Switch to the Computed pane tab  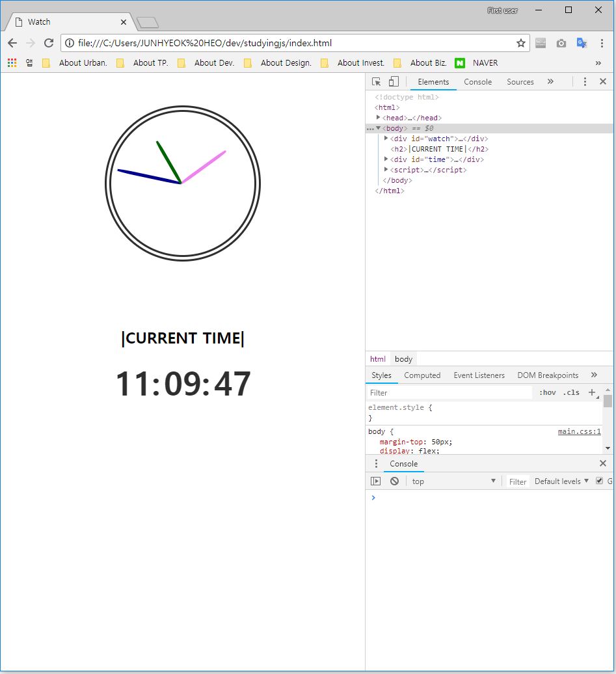[422, 375]
